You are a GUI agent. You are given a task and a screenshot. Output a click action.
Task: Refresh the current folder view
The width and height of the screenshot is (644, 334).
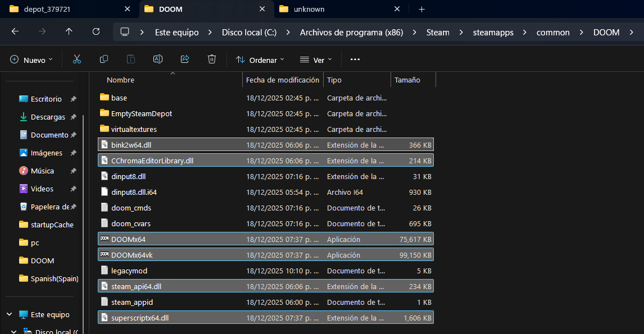click(96, 31)
